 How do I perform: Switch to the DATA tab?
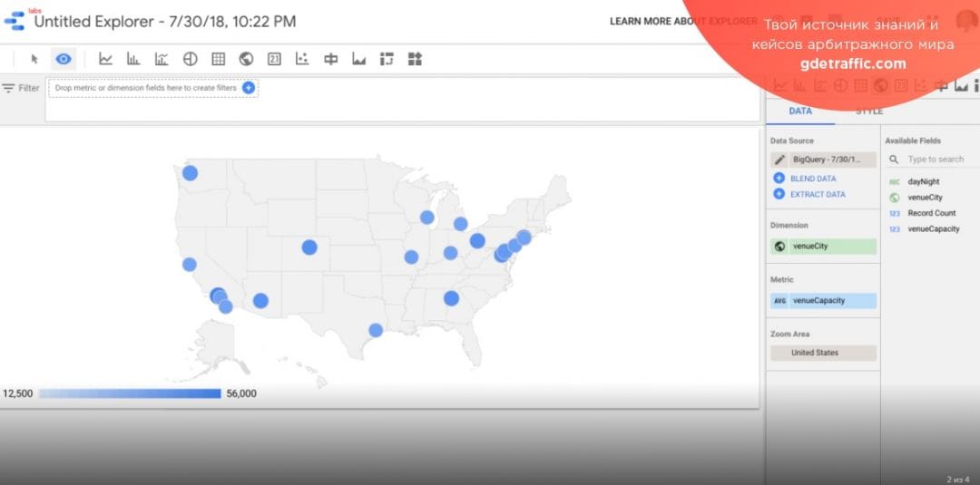click(800, 111)
